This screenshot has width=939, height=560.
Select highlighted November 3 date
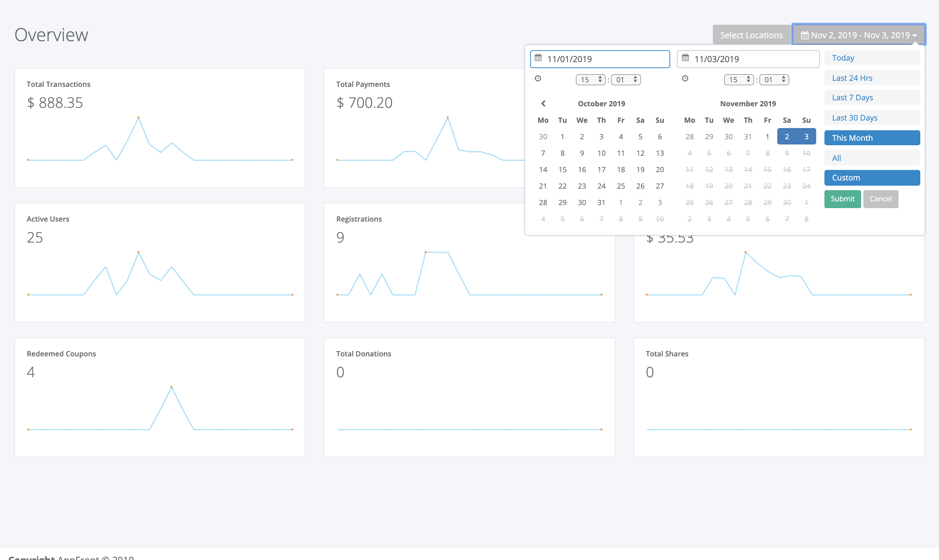(806, 137)
